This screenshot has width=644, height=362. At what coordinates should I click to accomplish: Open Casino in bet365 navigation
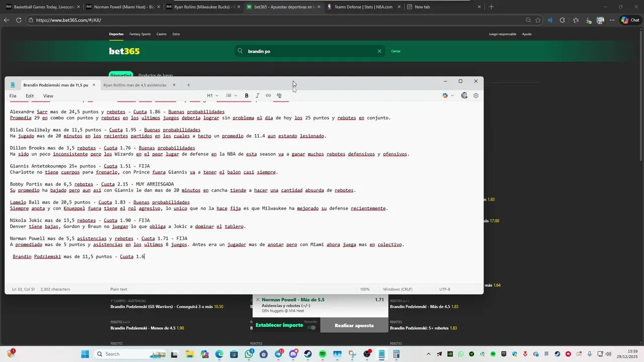pos(162,34)
